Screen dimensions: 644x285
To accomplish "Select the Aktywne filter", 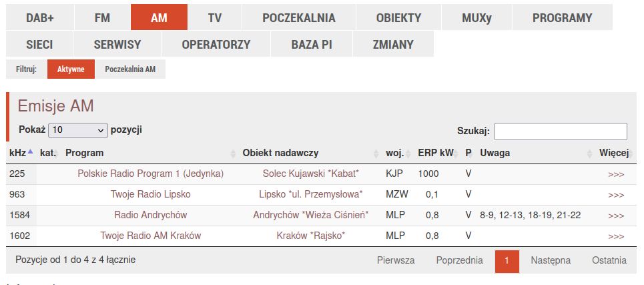I will pyautogui.click(x=71, y=69).
